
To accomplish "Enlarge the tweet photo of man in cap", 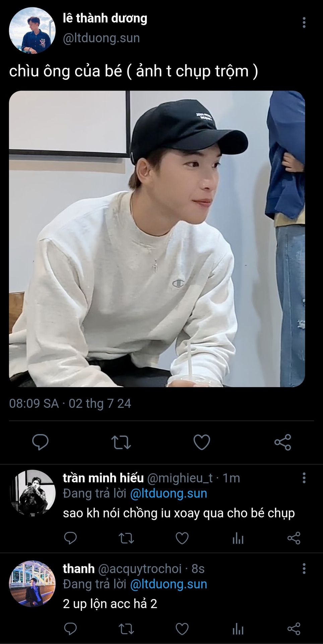I will pos(157,239).
